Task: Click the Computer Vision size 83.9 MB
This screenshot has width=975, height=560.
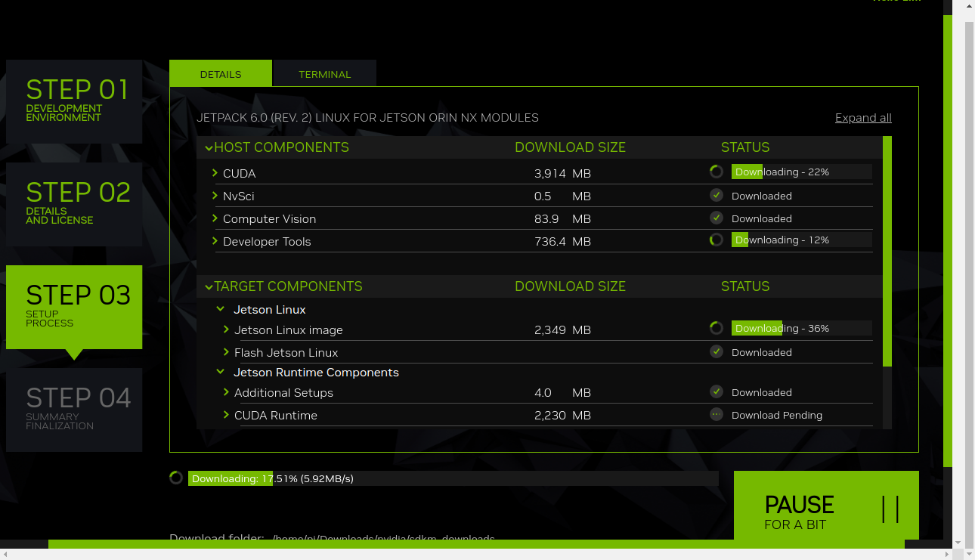Action: tap(562, 218)
